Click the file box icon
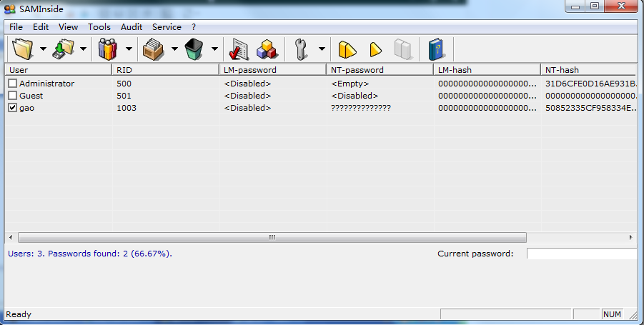The width and height of the screenshot is (644, 325). click(x=153, y=49)
